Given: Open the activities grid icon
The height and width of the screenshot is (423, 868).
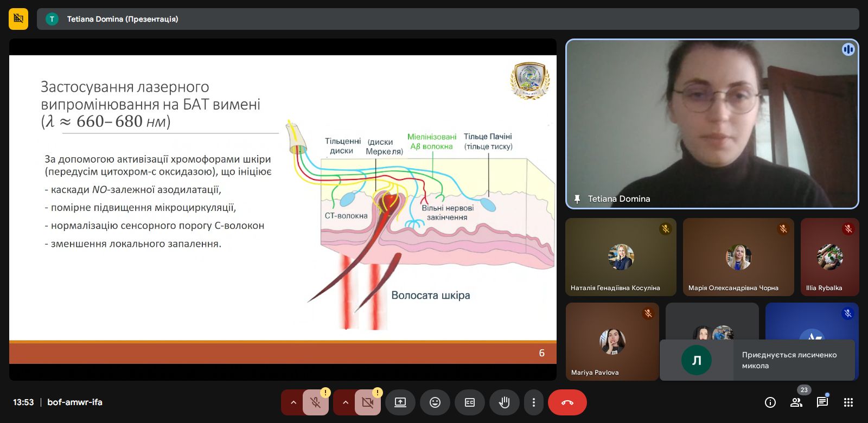Looking at the screenshot, I should 848,402.
